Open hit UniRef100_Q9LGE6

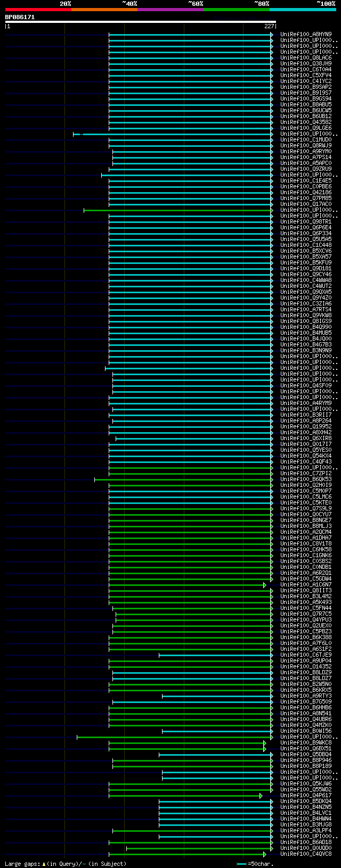[x=306, y=128]
